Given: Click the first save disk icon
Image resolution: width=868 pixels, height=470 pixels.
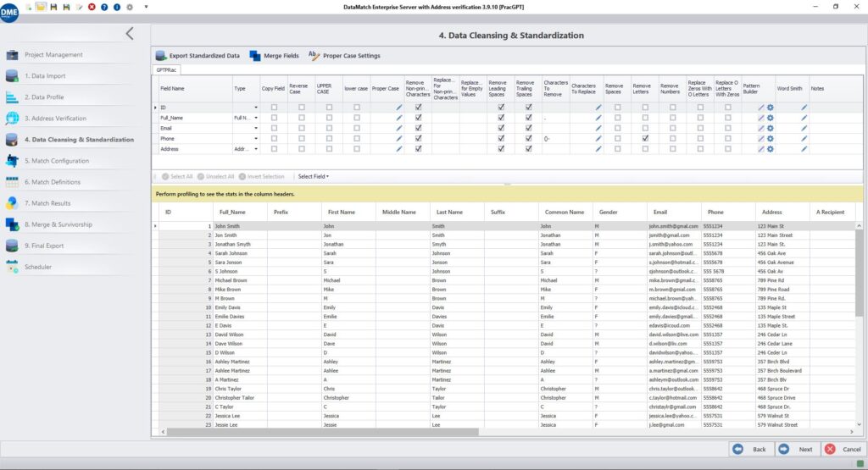Looking at the screenshot, I should pos(53,7).
